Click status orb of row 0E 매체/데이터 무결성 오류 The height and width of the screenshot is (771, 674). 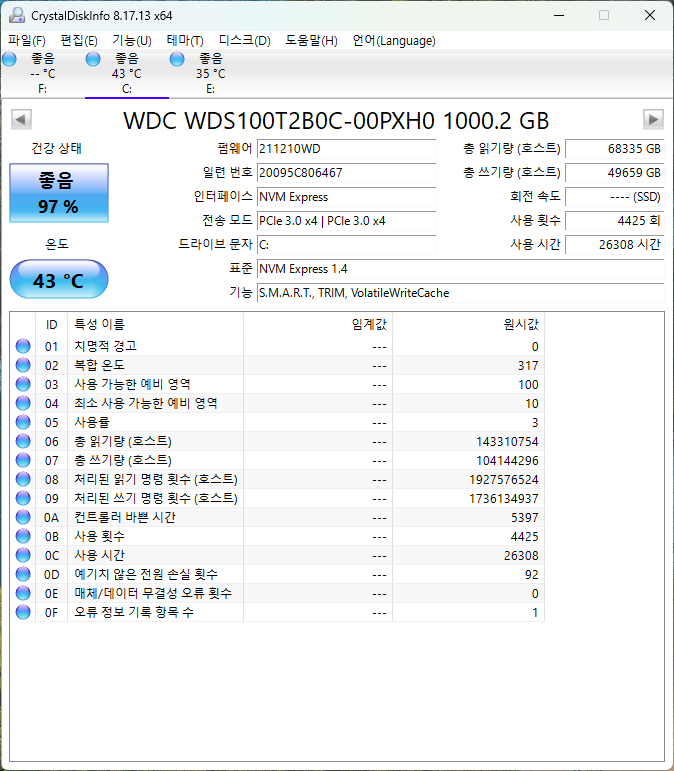pos(23,593)
